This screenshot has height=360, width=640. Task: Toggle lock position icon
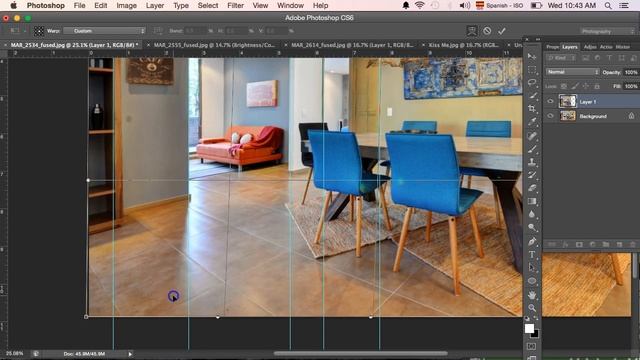(586, 86)
